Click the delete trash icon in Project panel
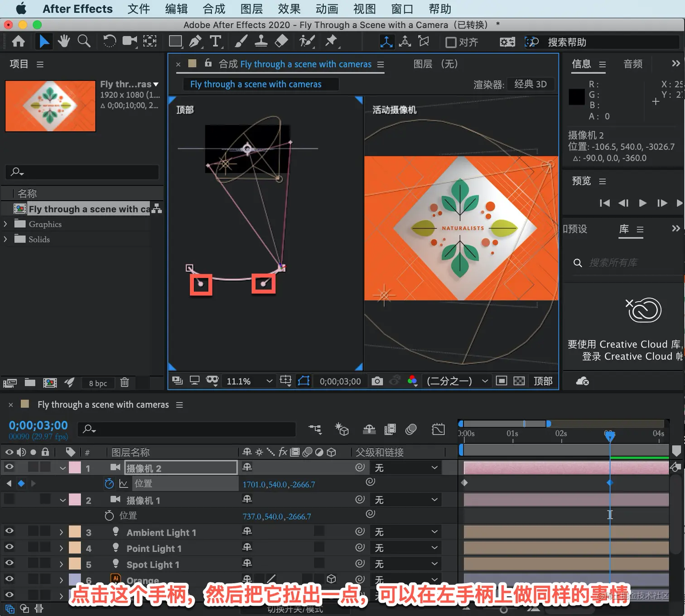Viewport: 685px width, 616px height. coord(125,383)
